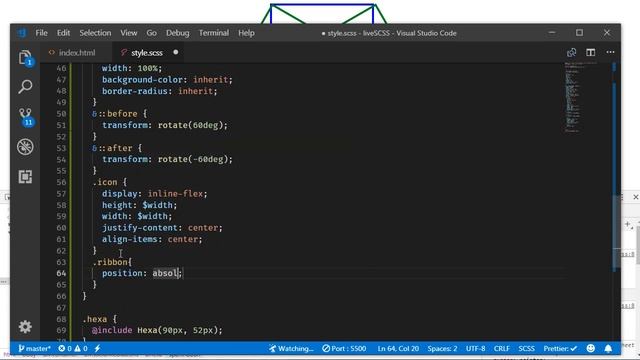Viewport: 640px width, 360px height.
Task: Open the Edit menu
Action: pyautogui.click(x=63, y=33)
